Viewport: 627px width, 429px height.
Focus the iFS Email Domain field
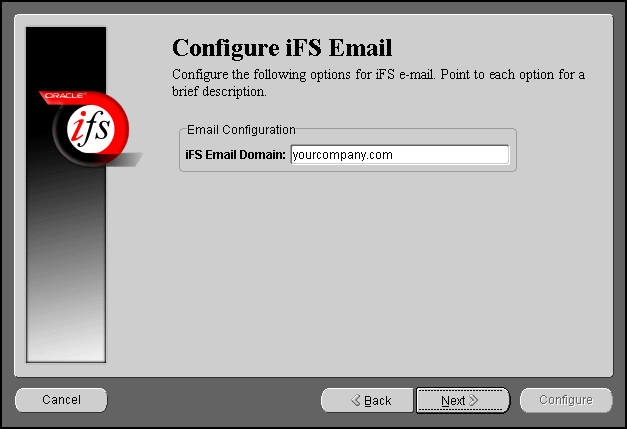click(x=400, y=155)
